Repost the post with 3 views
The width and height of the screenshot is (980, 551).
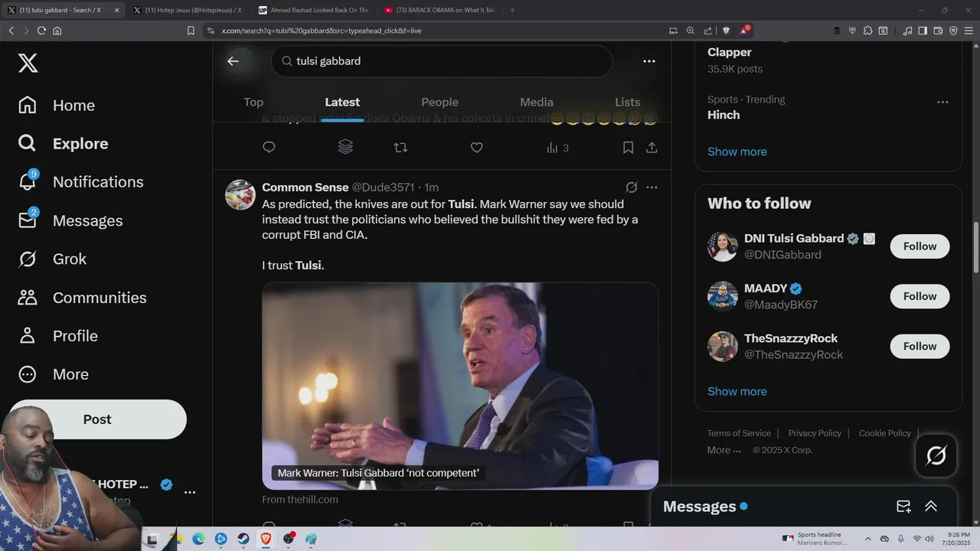400,148
